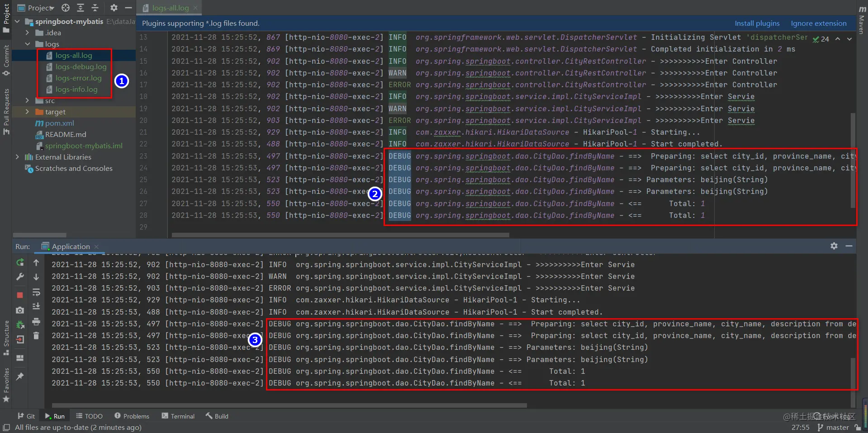Toggle soft-wrap in the console
Viewport: 868px width, 433px height.
[36, 292]
